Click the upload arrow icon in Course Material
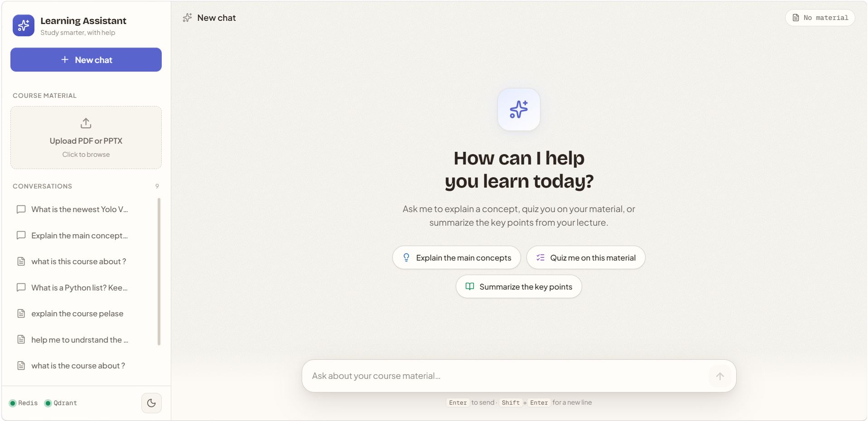 [x=86, y=123]
